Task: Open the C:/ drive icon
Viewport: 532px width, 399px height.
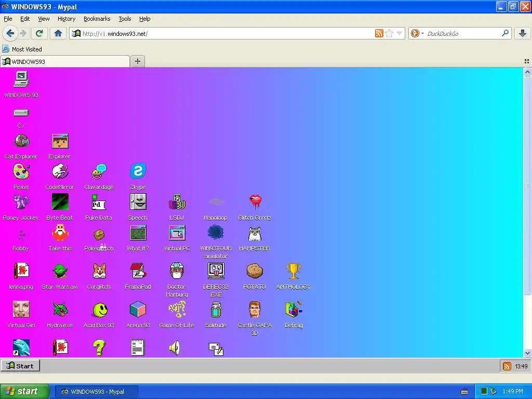Action: (21, 118)
